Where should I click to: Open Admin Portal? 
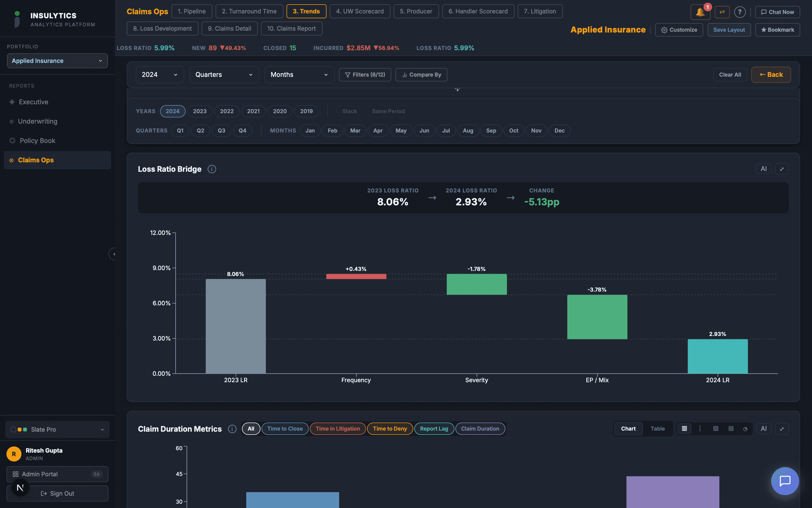[57, 474]
